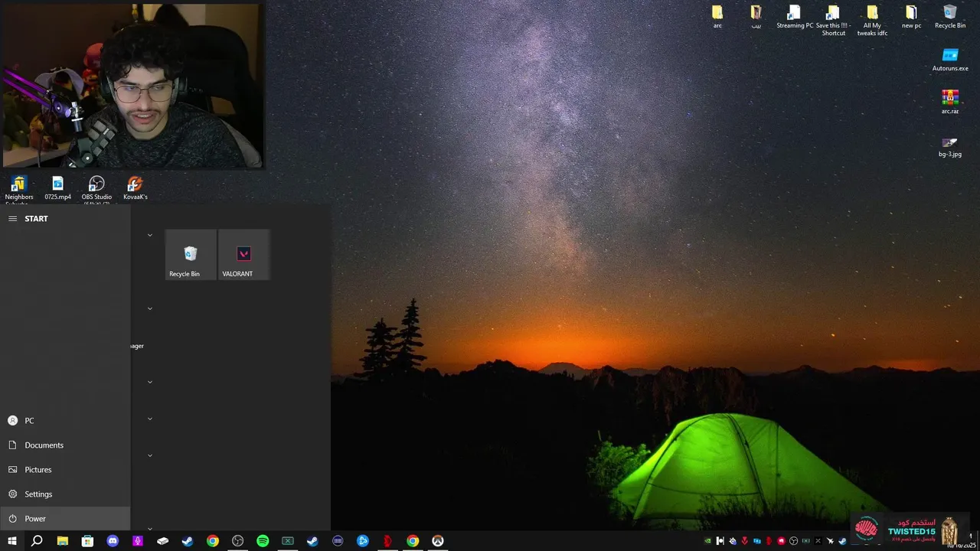Click the START label text
Screen dimensions: 980x551
coord(36,219)
